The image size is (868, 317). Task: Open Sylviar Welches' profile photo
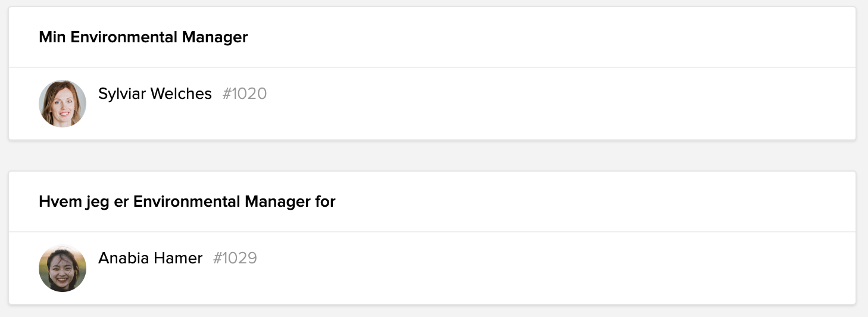click(x=63, y=104)
